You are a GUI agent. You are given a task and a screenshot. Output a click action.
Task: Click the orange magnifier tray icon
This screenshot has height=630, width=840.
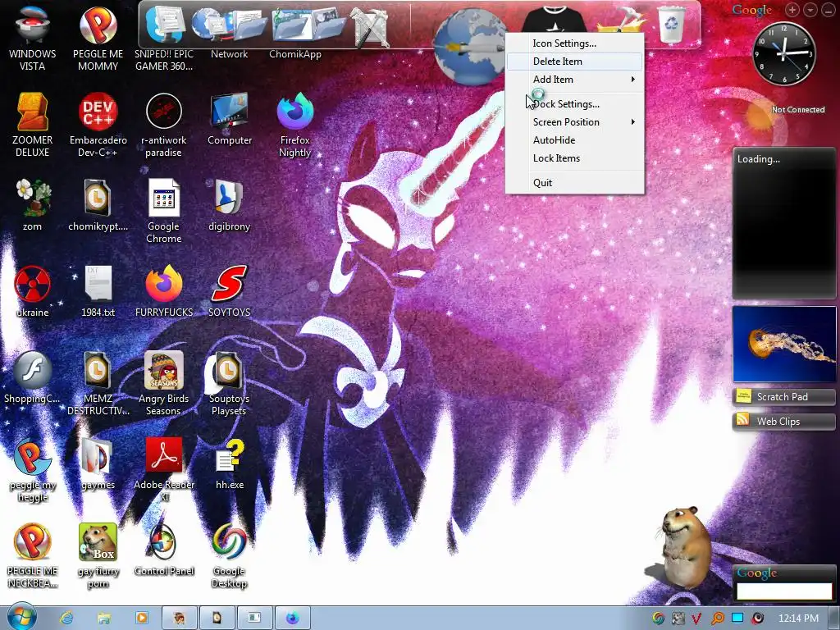717,619
